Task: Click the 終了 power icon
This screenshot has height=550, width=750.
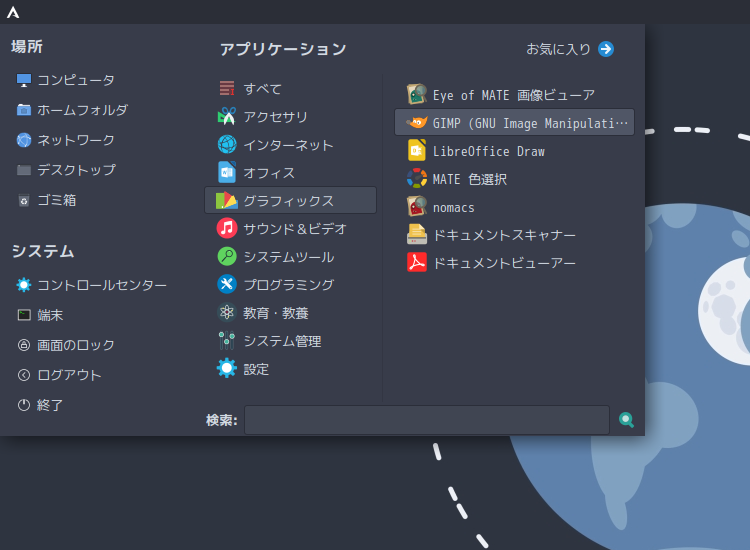Action: pyautogui.click(x=23, y=405)
